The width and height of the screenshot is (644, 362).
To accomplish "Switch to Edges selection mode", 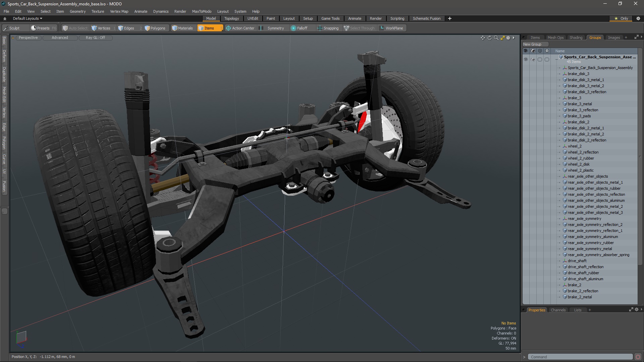I will pos(126,28).
